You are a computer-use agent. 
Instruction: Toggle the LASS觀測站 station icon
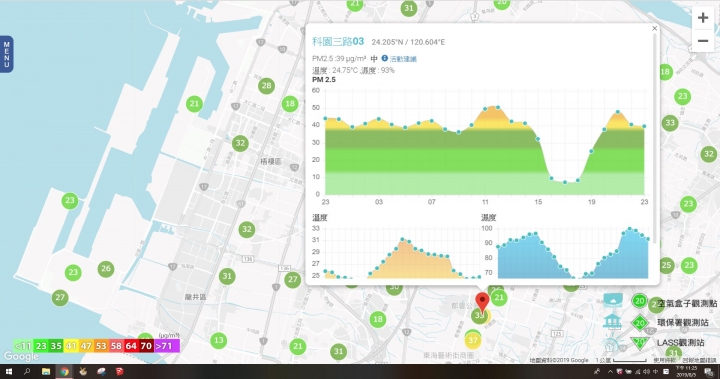611,344
